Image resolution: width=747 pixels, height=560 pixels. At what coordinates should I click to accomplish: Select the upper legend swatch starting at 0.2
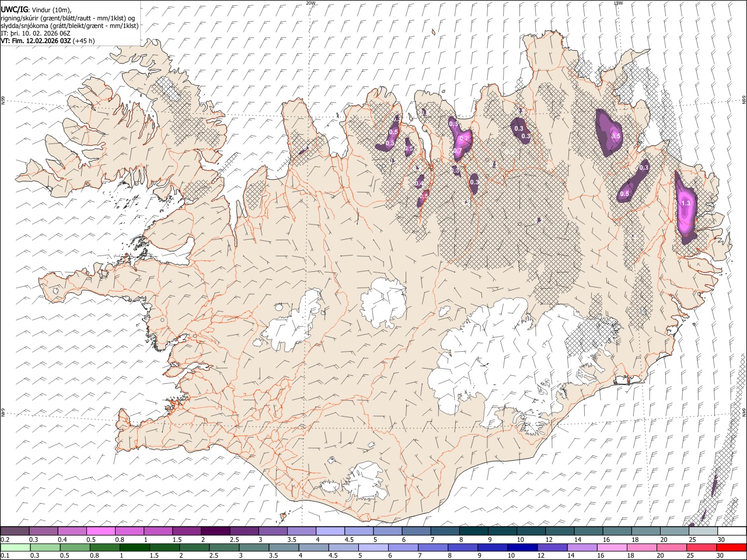(15, 531)
